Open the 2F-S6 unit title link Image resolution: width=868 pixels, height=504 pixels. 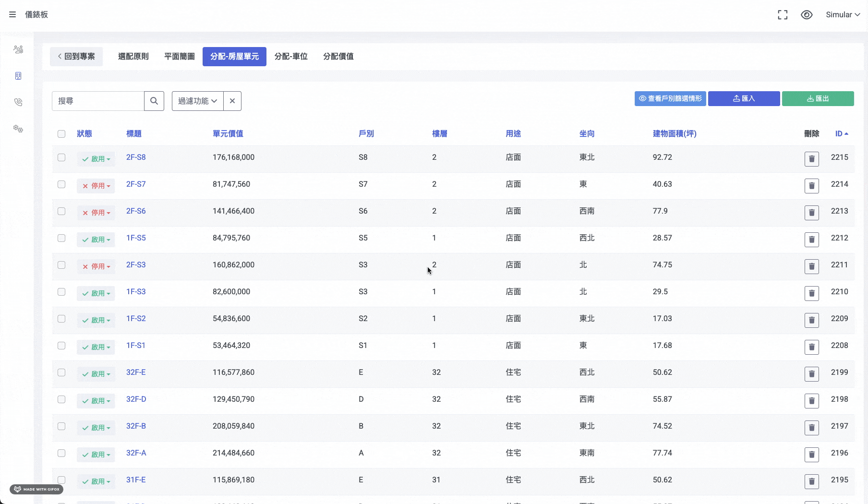(136, 211)
